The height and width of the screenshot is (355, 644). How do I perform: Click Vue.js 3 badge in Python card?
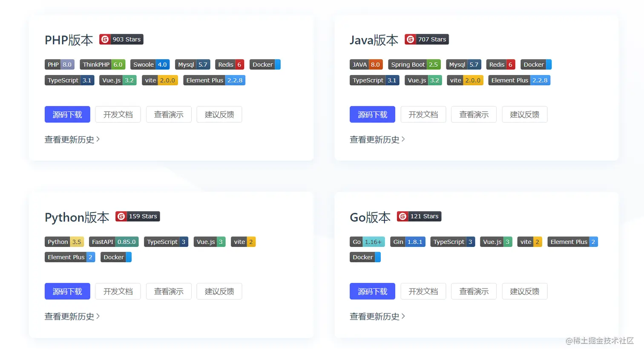pos(210,242)
